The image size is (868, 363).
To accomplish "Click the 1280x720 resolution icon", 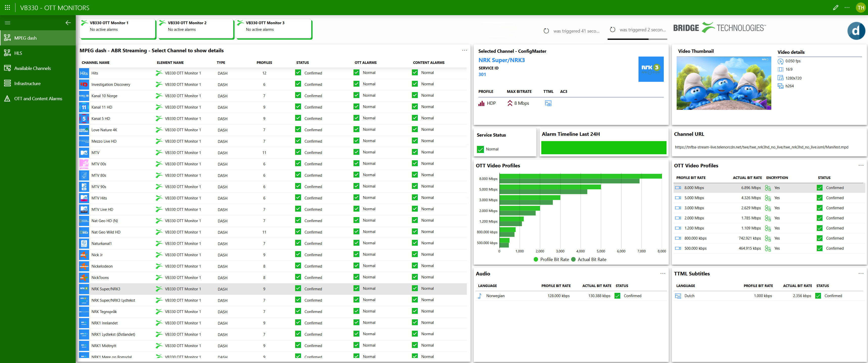I will click(780, 78).
